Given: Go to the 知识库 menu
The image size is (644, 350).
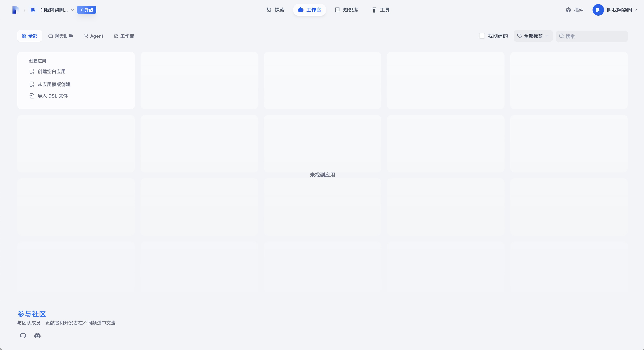Looking at the screenshot, I should (x=346, y=10).
